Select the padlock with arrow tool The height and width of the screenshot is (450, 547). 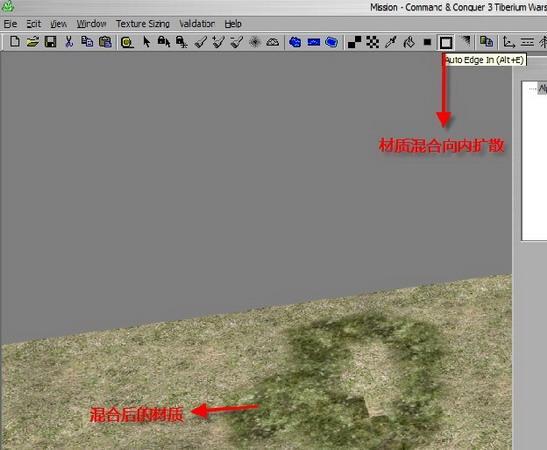click(164, 42)
